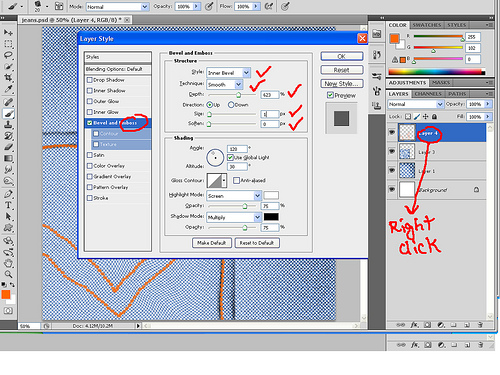Select the Brush tool in toolbox
Screen dimensions: 500x375
pos(8,114)
